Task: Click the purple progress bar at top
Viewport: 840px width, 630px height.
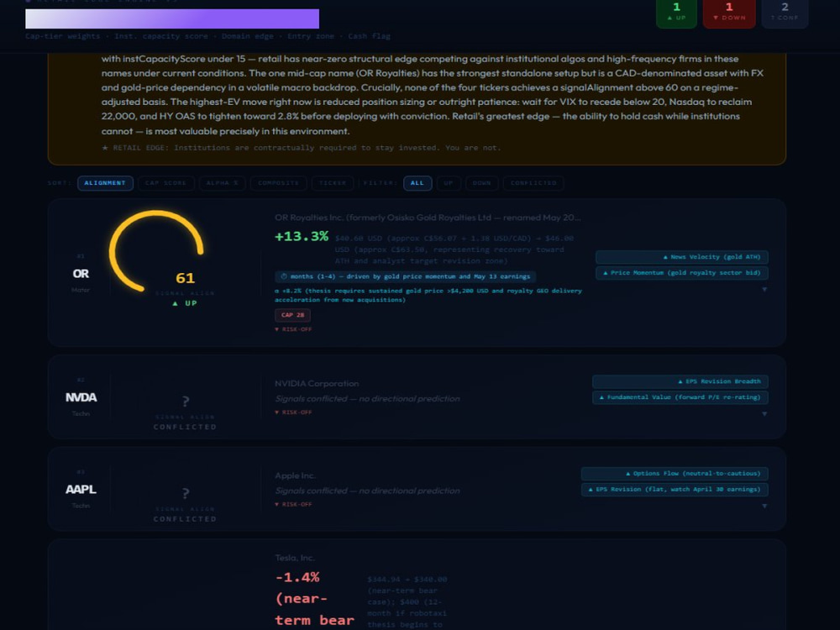Action: click(172, 18)
